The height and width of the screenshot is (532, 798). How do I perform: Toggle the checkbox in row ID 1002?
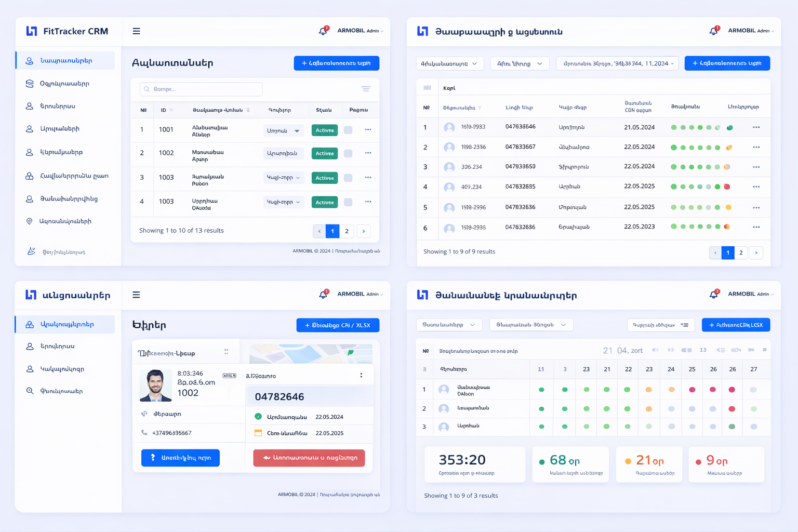[x=348, y=153]
